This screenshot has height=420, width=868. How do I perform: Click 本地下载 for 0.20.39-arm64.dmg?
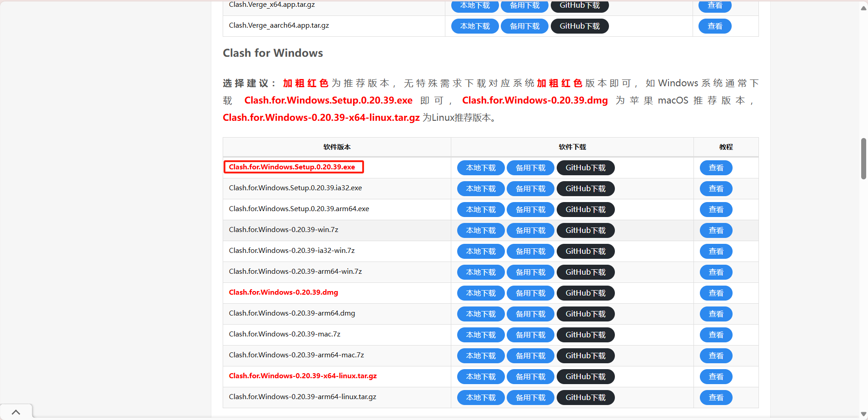click(481, 314)
